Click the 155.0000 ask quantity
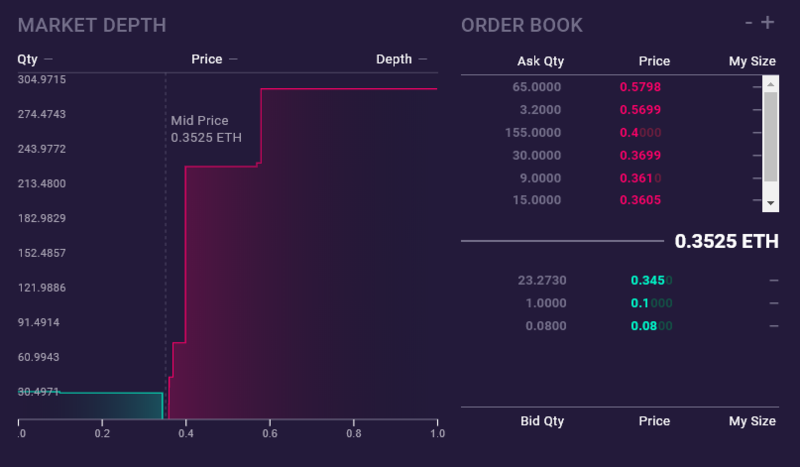This screenshot has height=467, width=800. (537, 132)
